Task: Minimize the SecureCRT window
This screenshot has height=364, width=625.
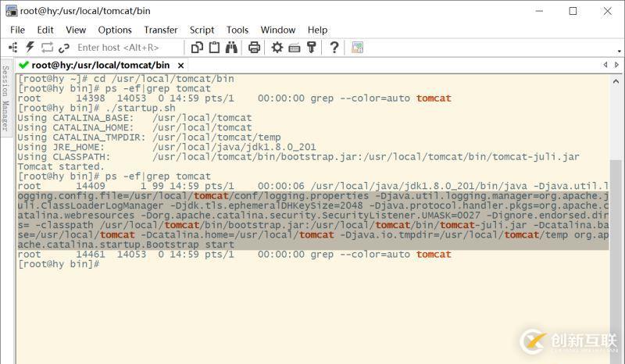Action: (539, 11)
